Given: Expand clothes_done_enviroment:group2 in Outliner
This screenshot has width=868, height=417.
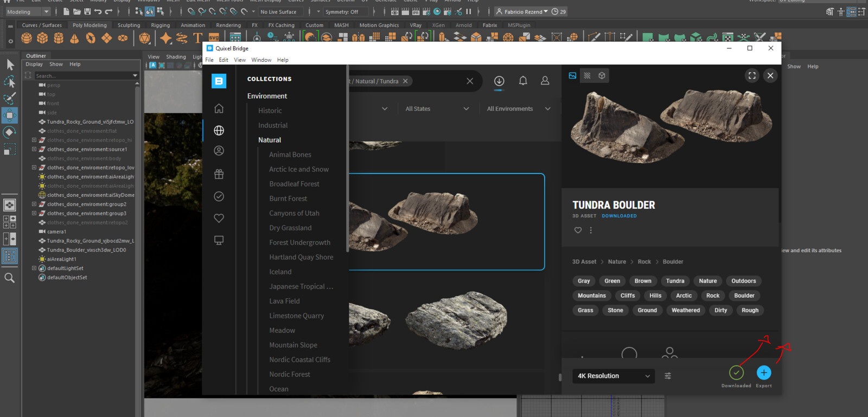Looking at the screenshot, I should point(34,204).
